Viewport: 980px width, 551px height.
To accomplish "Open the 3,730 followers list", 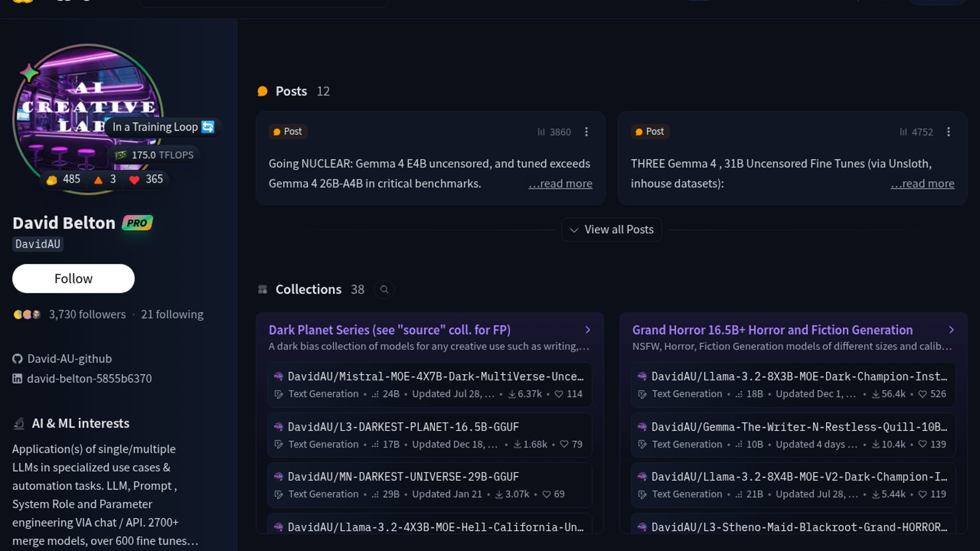I will point(87,315).
